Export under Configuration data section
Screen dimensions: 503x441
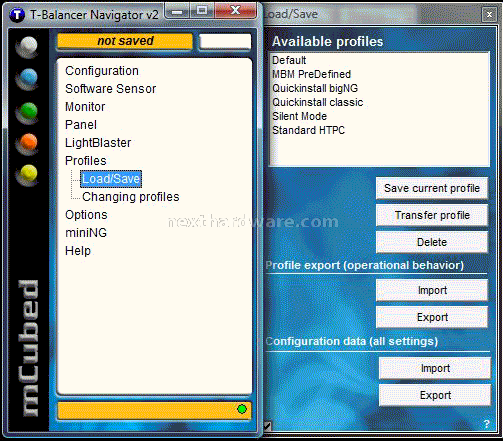(435, 395)
